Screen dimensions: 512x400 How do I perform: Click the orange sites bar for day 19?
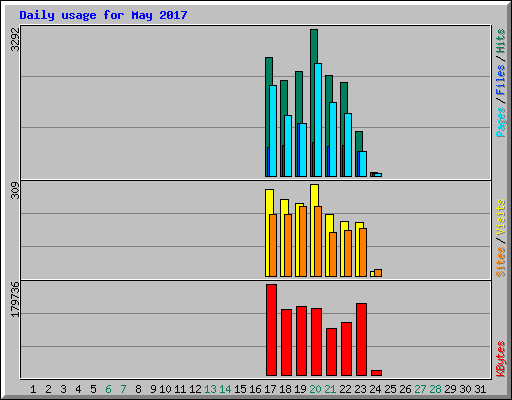pyautogui.click(x=303, y=241)
